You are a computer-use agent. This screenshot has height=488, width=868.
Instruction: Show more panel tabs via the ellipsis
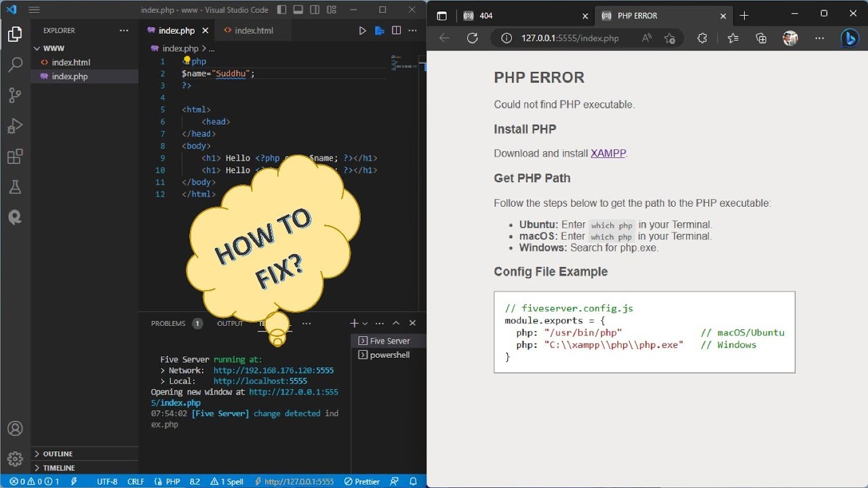coord(307,323)
